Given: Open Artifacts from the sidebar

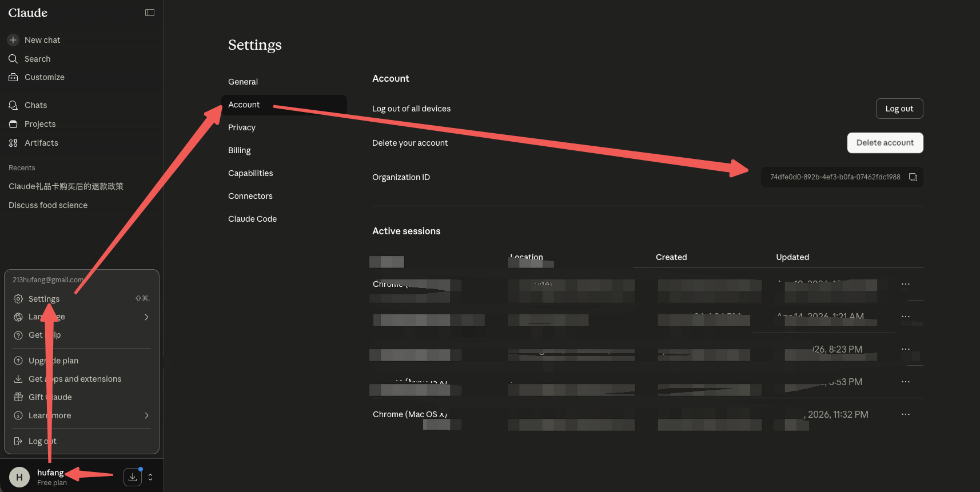Looking at the screenshot, I should [x=41, y=143].
